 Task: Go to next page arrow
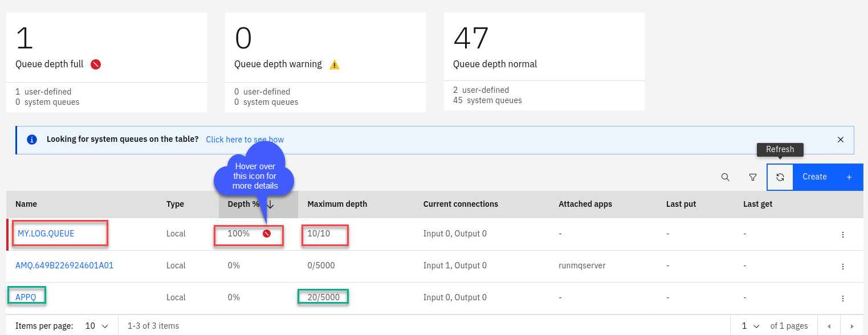point(852,326)
